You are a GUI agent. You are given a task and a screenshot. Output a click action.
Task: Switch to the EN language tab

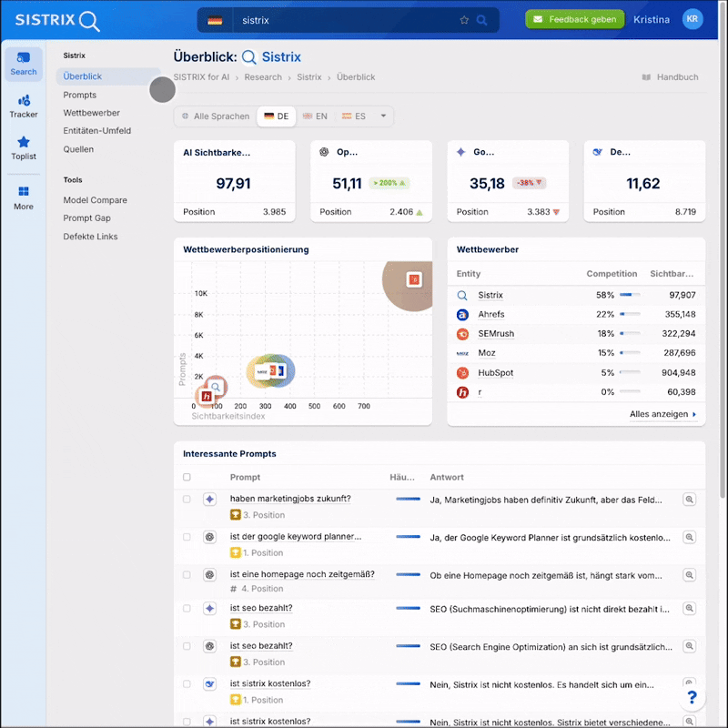(x=315, y=116)
